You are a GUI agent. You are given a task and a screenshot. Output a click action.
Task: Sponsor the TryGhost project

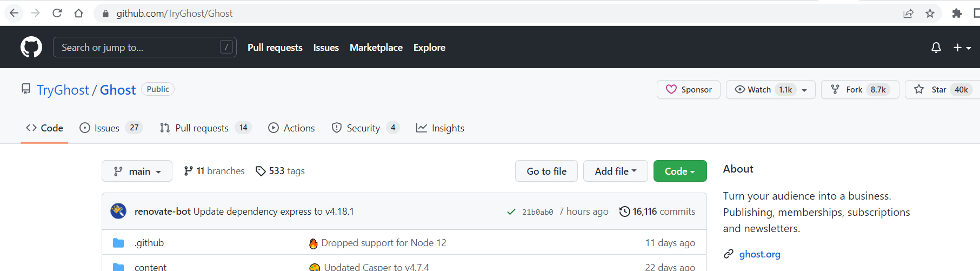coord(688,90)
